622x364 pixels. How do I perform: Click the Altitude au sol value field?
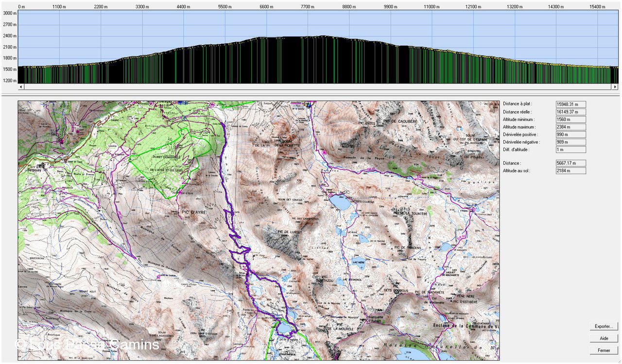pos(570,171)
